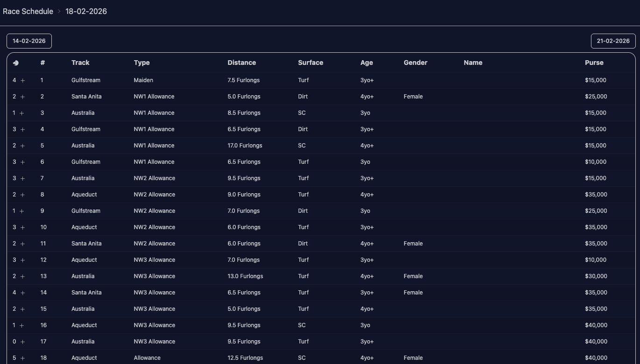
Task: Tap the plus icon on race 10
Action: [22, 228]
